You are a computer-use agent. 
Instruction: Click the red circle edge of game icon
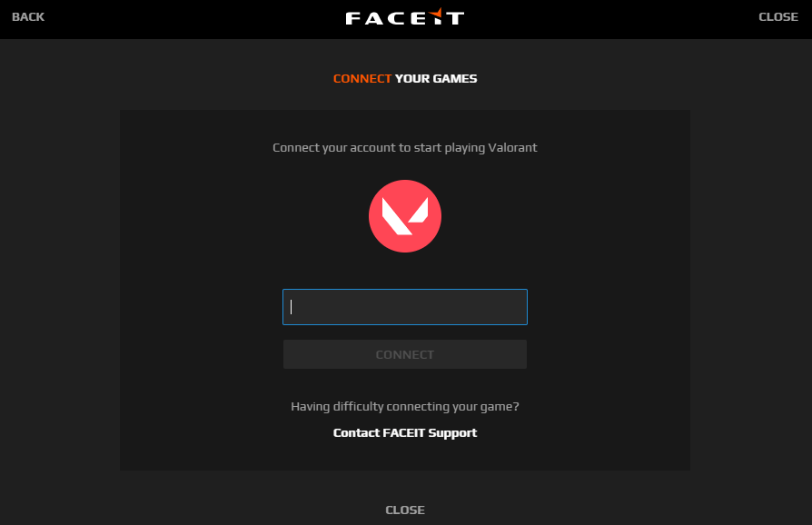371,216
